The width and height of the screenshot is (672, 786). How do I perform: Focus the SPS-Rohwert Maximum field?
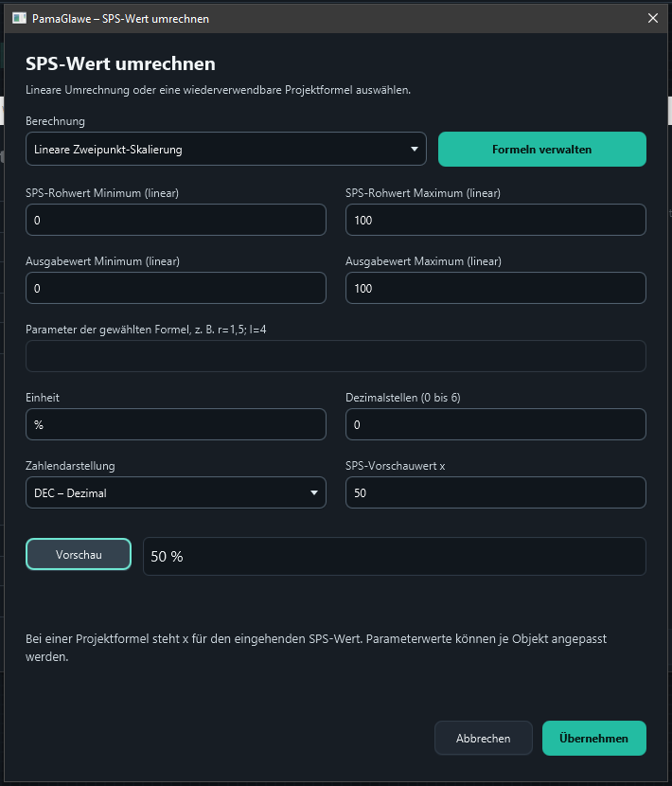[496, 220]
